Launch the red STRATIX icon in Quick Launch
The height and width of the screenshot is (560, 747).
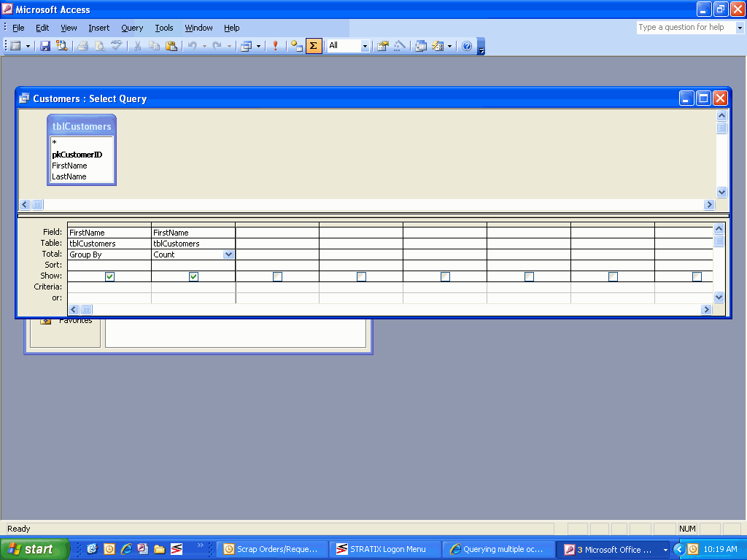(x=177, y=549)
